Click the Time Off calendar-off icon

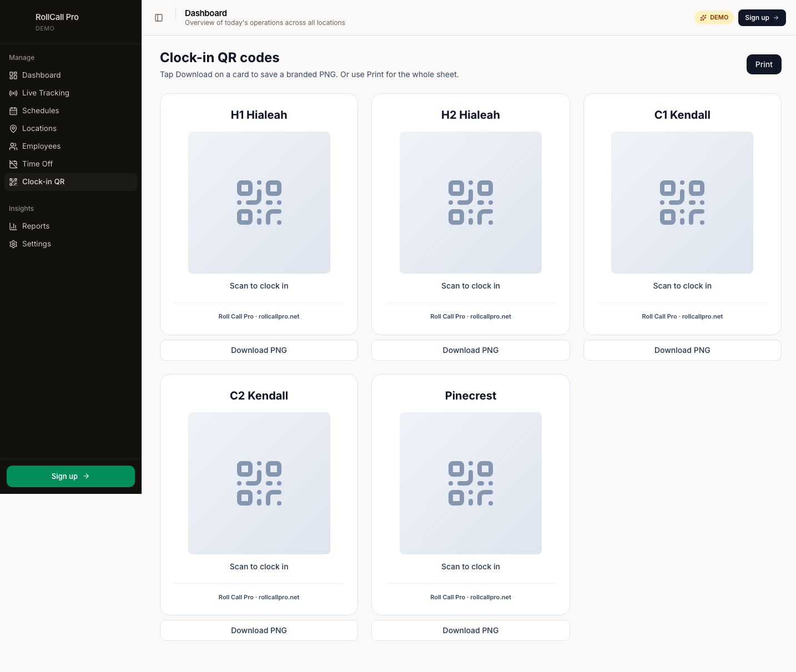13,164
